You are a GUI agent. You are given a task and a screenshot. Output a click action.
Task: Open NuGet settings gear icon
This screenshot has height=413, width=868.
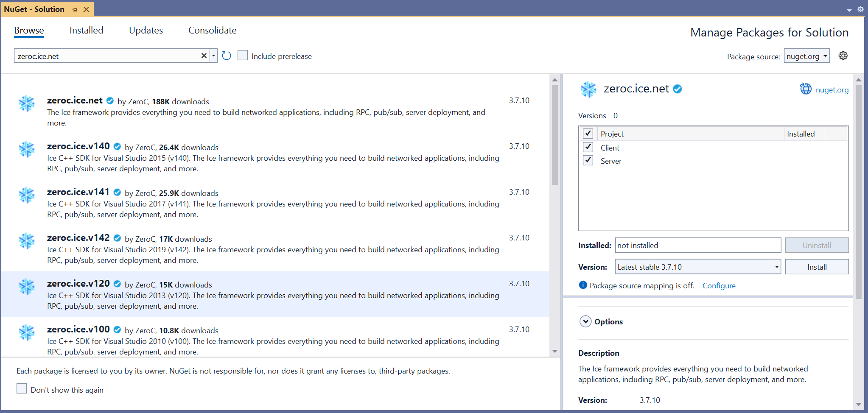point(843,56)
